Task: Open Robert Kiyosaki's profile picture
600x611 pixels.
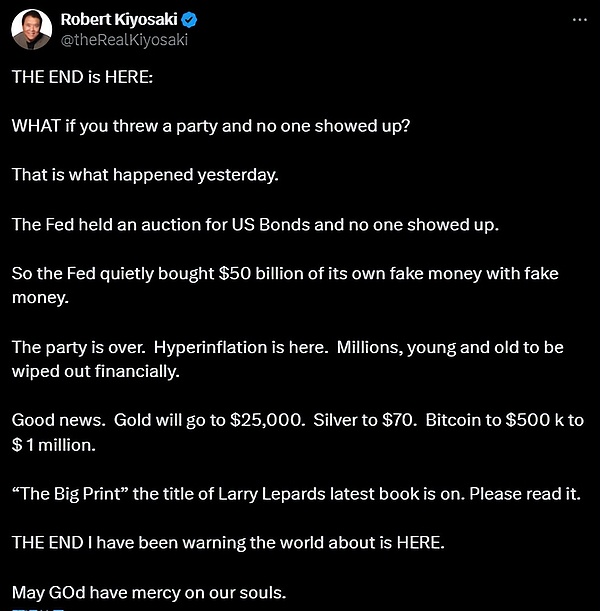Action: point(31,29)
